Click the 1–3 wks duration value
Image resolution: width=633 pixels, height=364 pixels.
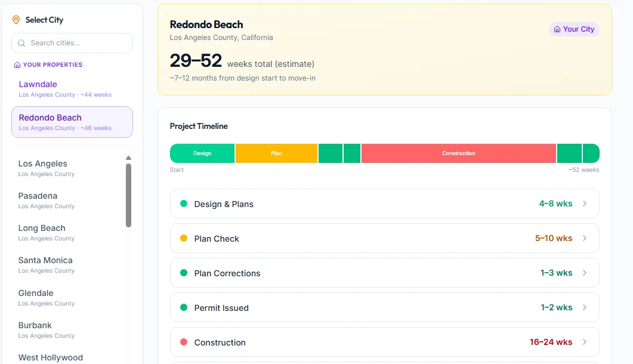point(556,273)
